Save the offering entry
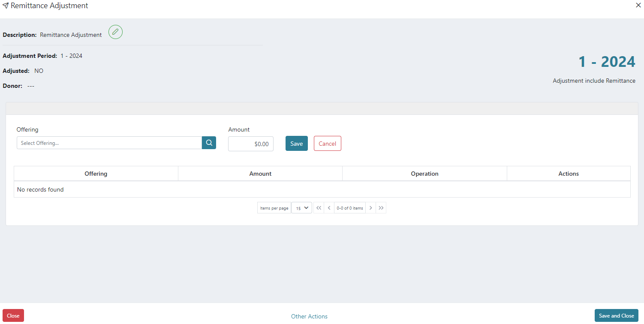 click(296, 143)
